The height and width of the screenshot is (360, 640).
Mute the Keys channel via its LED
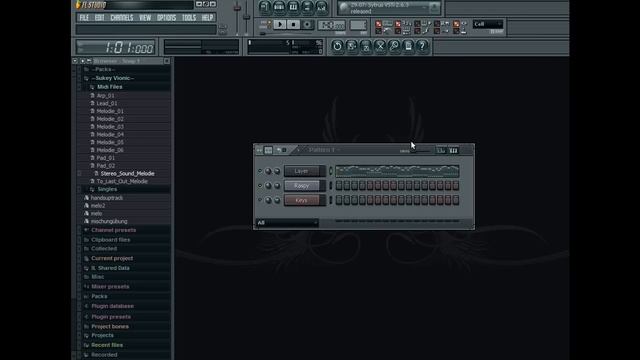(260, 200)
